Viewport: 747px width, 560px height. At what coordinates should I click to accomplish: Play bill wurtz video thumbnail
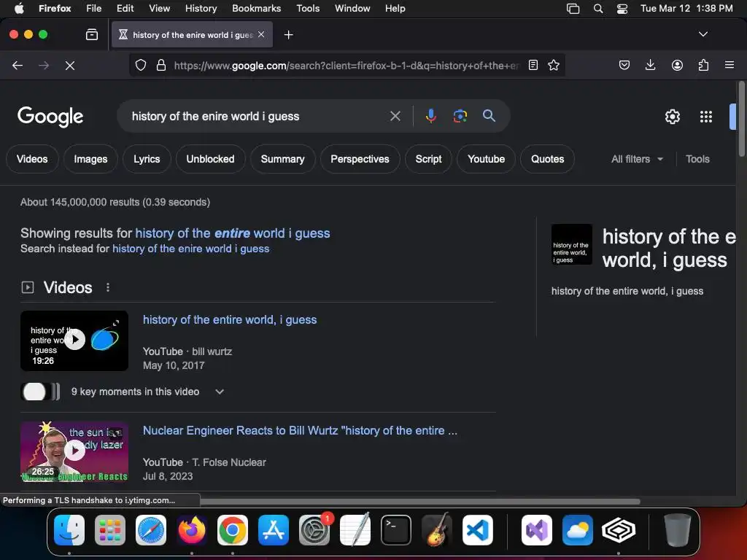[74, 341]
